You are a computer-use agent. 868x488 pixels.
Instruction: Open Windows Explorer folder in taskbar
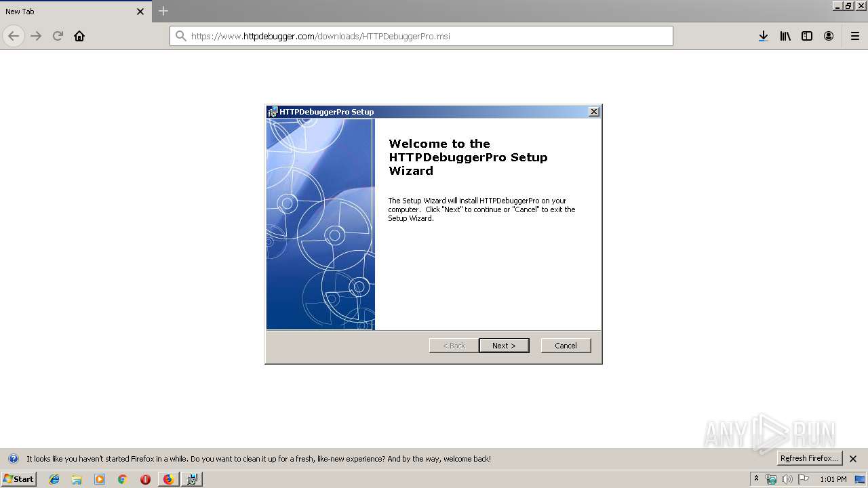click(x=77, y=479)
